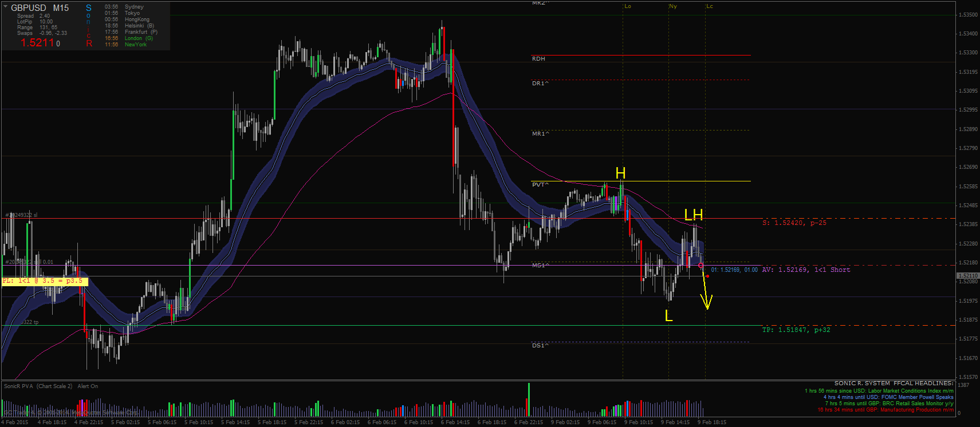The width and height of the screenshot is (980, 427).
Task: Click the Lo session marker label
Action: coord(628,6)
